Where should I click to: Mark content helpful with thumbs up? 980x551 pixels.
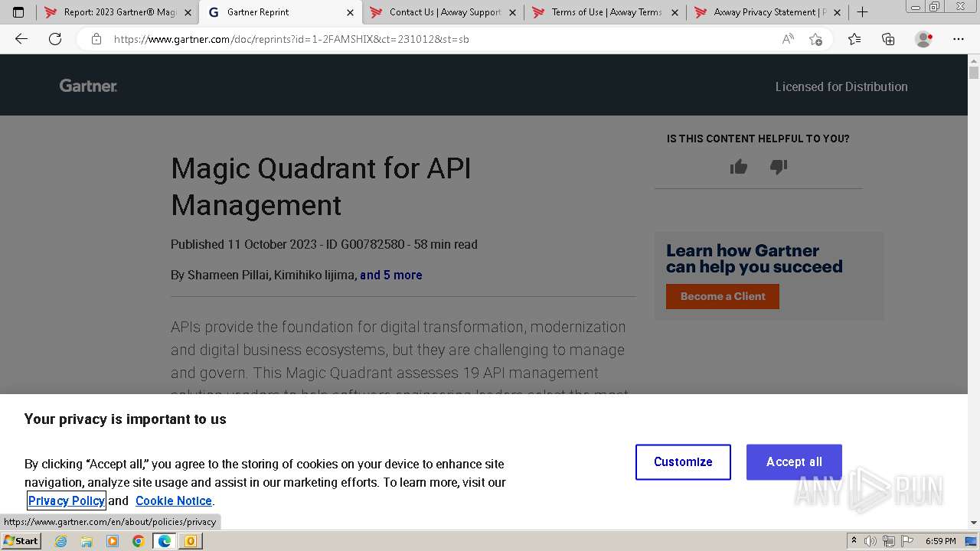739,167
